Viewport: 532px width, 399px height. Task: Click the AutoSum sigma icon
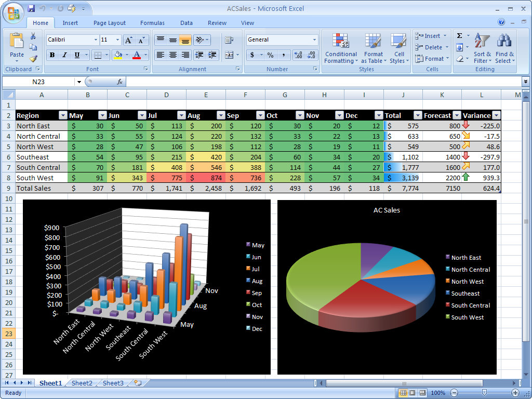[x=459, y=36]
